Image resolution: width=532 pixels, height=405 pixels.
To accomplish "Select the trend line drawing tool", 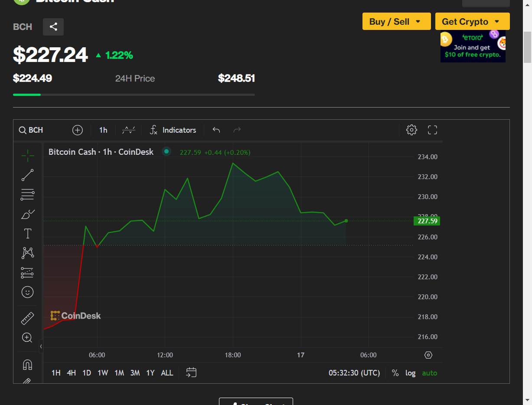I will point(28,175).
